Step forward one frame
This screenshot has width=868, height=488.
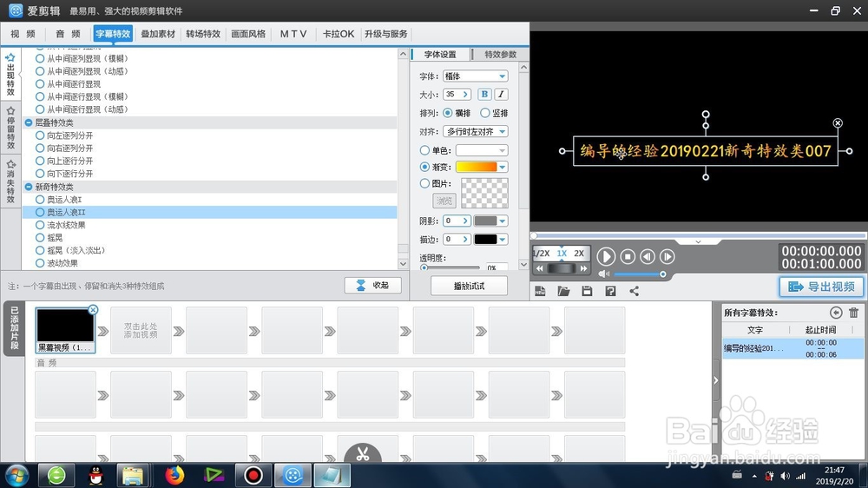[667, 256]
